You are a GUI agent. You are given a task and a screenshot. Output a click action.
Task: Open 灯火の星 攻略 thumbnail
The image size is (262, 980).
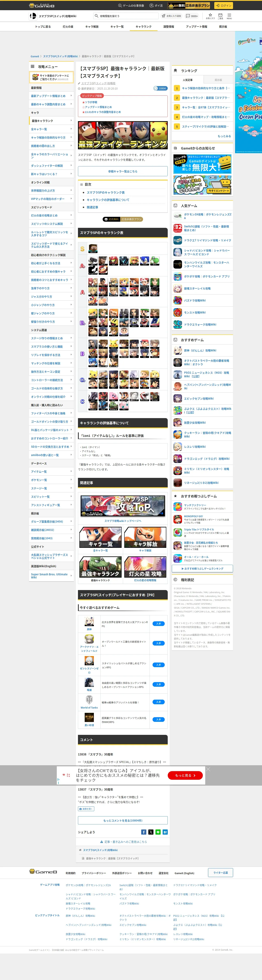tap(145, 567)
